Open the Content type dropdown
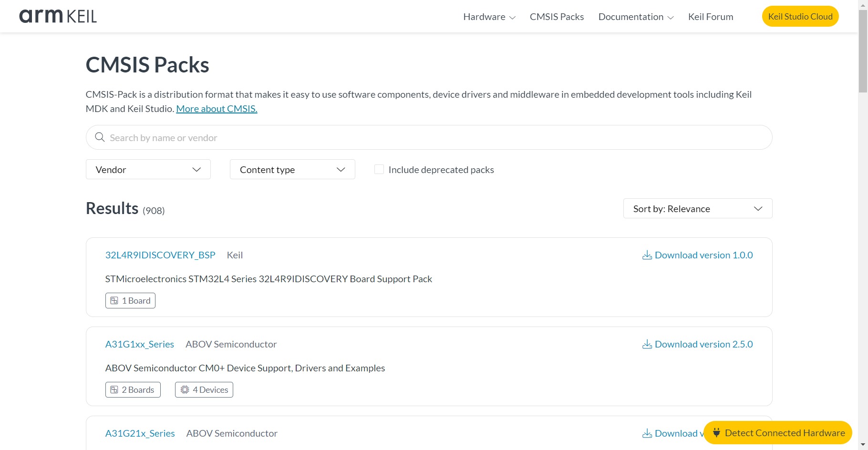The width and height of the screenshot is (868, 450). pyautogui.click(x=292, y=169)
